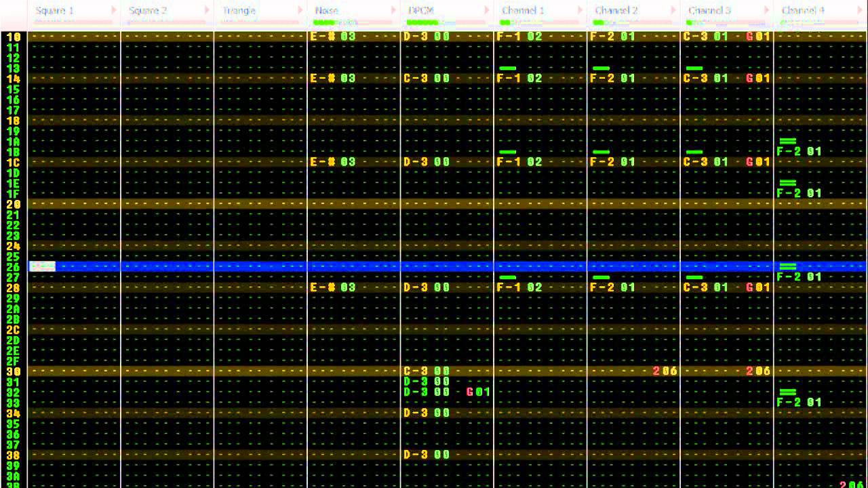
Task: Click Channel 4 note F-2 01 on row 33
Action: 800,403
